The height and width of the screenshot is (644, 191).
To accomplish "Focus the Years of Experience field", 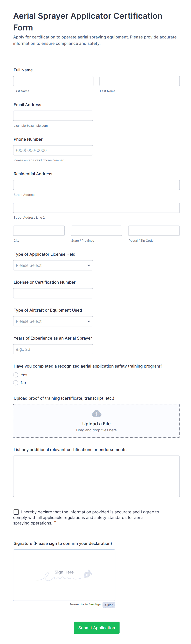I will [53, 349].
